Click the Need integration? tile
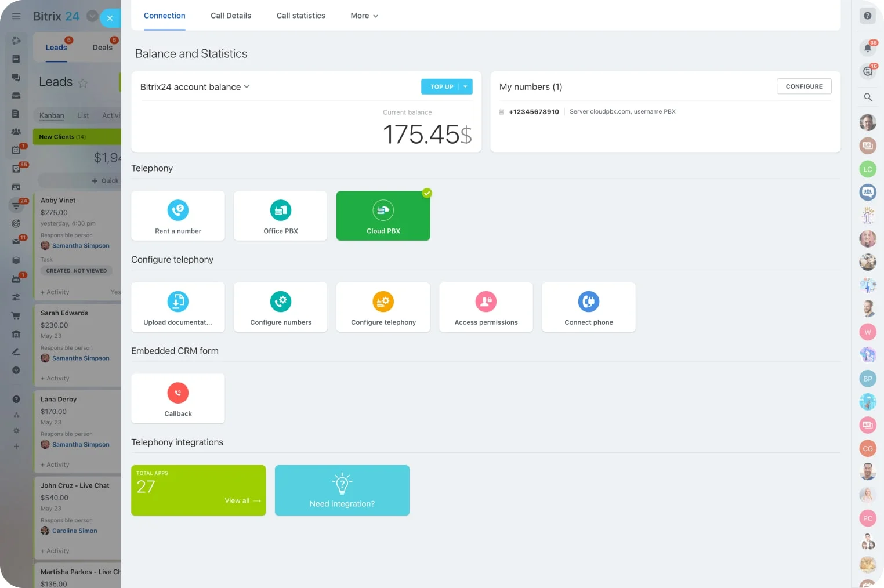The height and width of the screenshot is (588, 884). pyautogui.click(x=342, y=491)
